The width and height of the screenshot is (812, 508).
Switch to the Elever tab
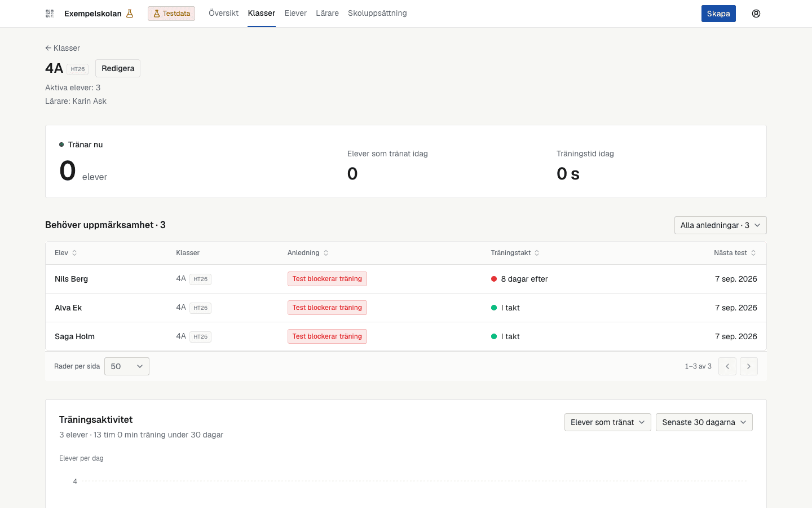[295, 13]
